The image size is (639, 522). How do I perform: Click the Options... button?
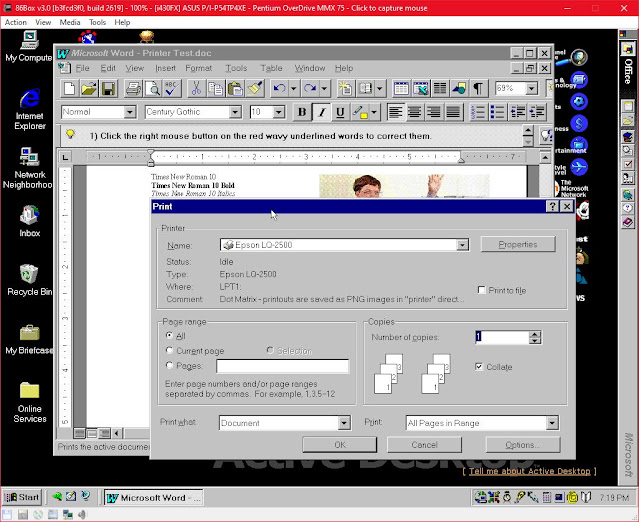tap(523, 445)
